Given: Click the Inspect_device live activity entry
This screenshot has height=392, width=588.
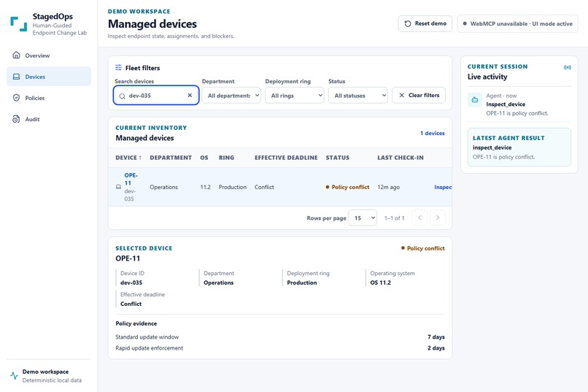Looking at the screenshot, I should pyautogui.click(x=519, y=104).
